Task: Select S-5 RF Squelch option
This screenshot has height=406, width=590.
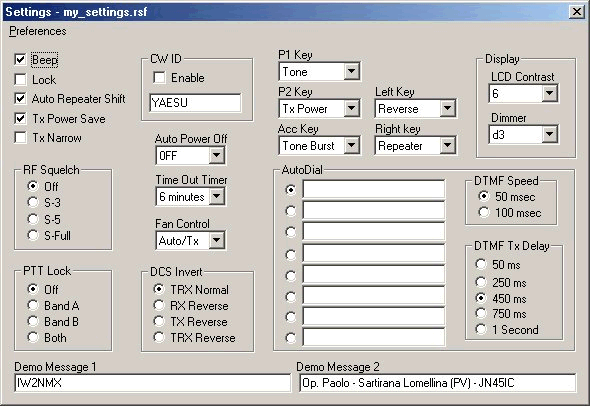Action: pyautogui.click(x=33, y=219)
